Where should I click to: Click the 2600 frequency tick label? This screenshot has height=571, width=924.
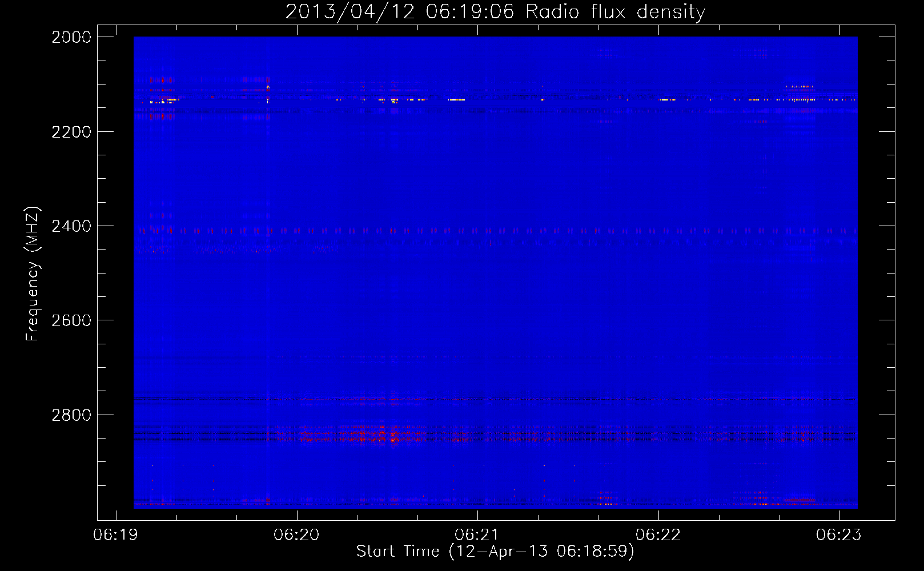point(71,320)
